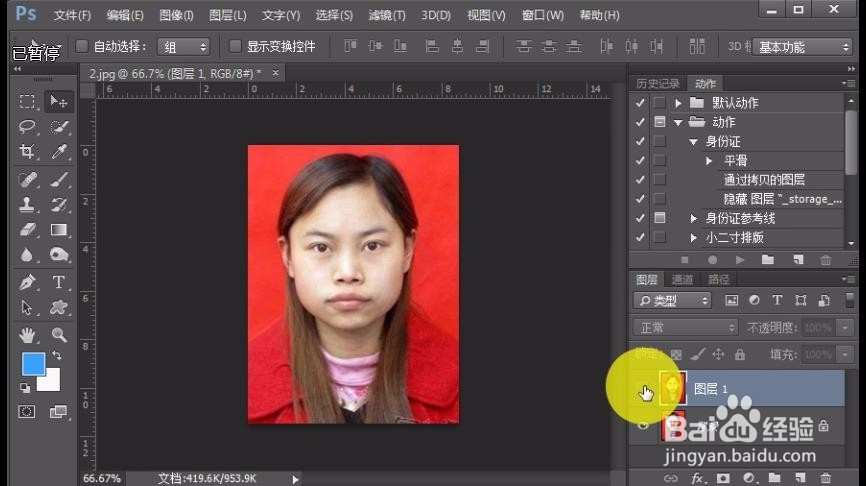The image size is (866, 486).
Task: Click the blue foreground color swatch
Action: point(33,364)
